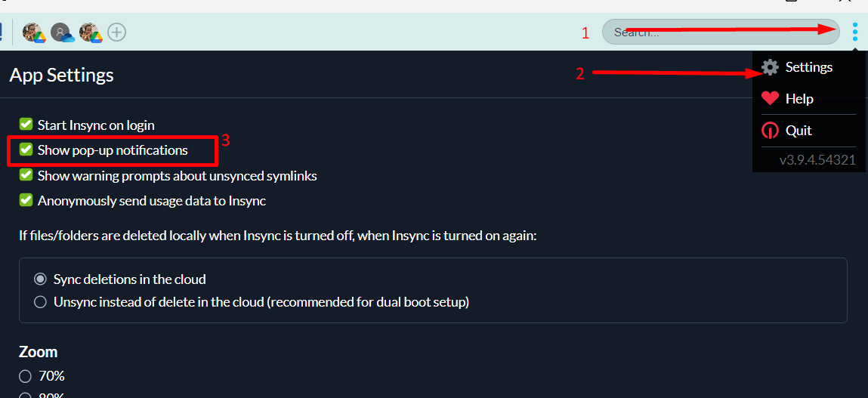This screenshot has height=398, width=868.
Task: Open Settings from the dropdown menu
Action: pyautogui.click(x=809, y=67)
